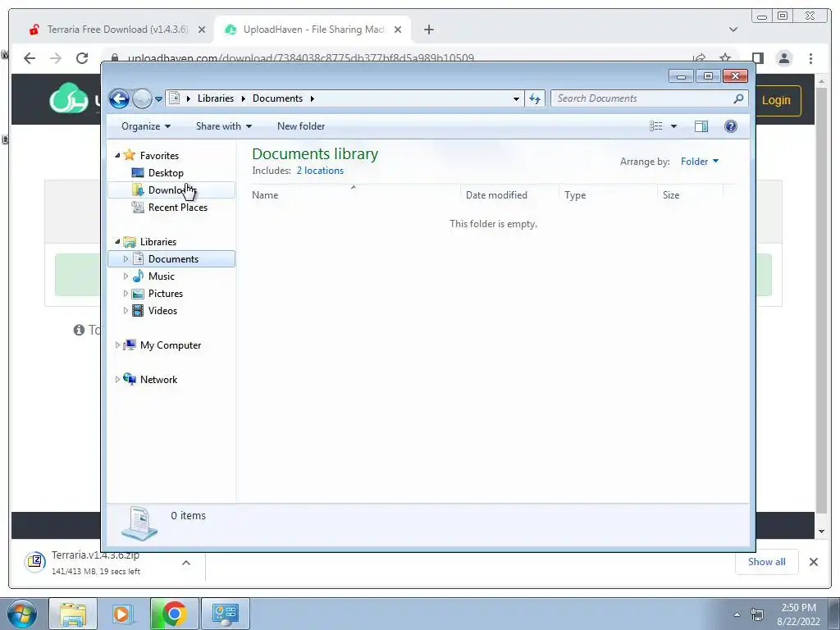
Task: Open Explorer help
Action: (731, 126)
